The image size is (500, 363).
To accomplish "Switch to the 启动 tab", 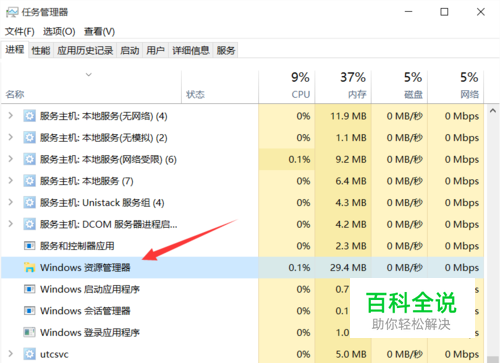I will 129,51.
